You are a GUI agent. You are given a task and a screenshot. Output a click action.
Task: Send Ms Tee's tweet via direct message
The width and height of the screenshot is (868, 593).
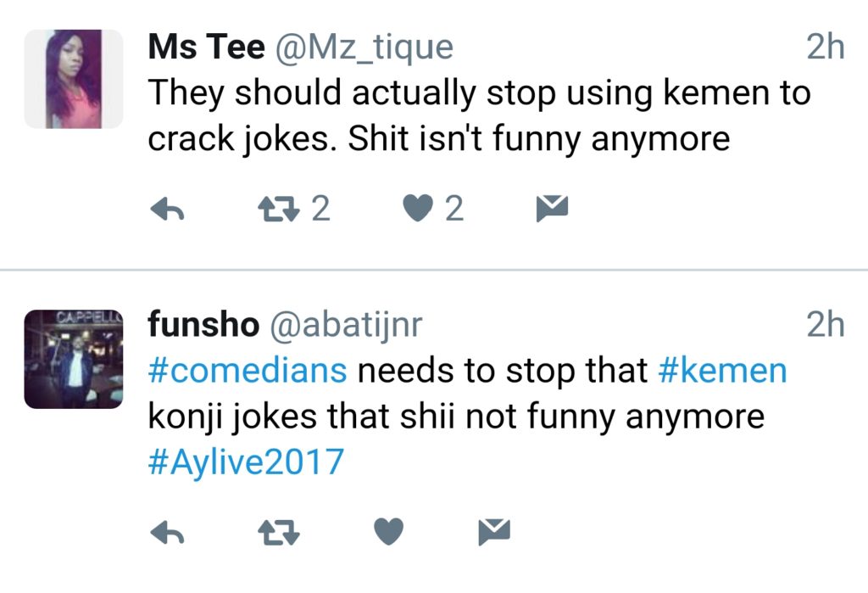coord(552,207)
